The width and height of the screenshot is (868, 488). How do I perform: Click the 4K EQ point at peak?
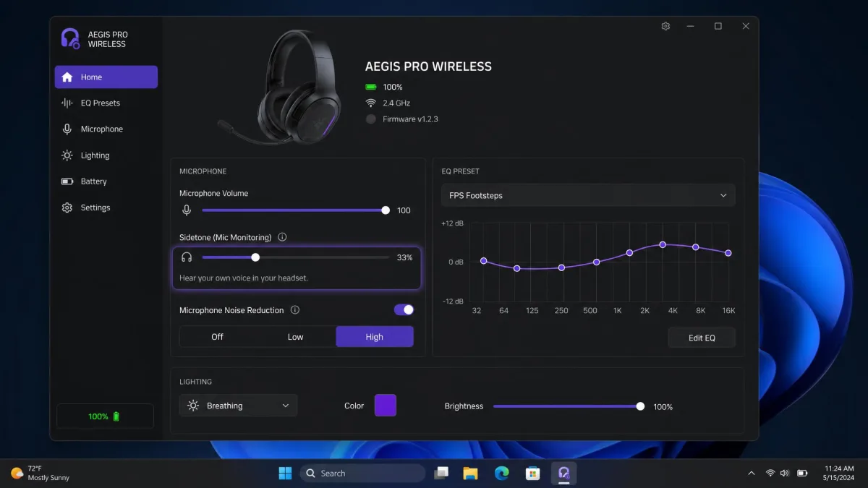(x=663, y=244)
